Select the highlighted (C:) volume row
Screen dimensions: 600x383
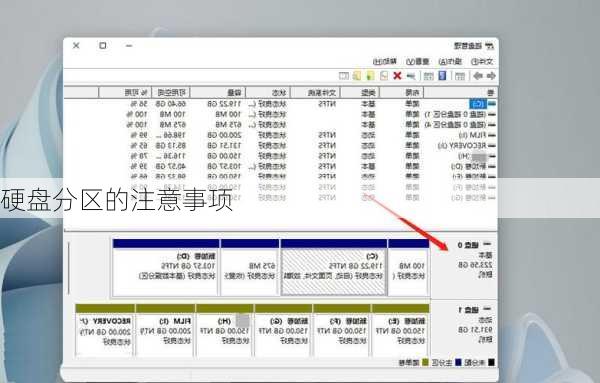(x=280, y=104)
